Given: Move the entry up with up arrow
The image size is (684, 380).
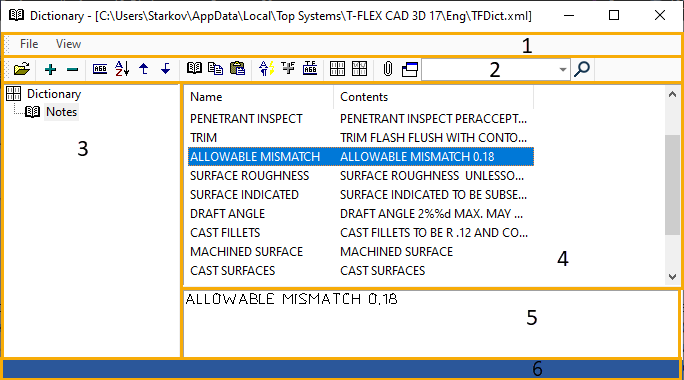Looking at the screenshot, I should click(x=144, y=69).
